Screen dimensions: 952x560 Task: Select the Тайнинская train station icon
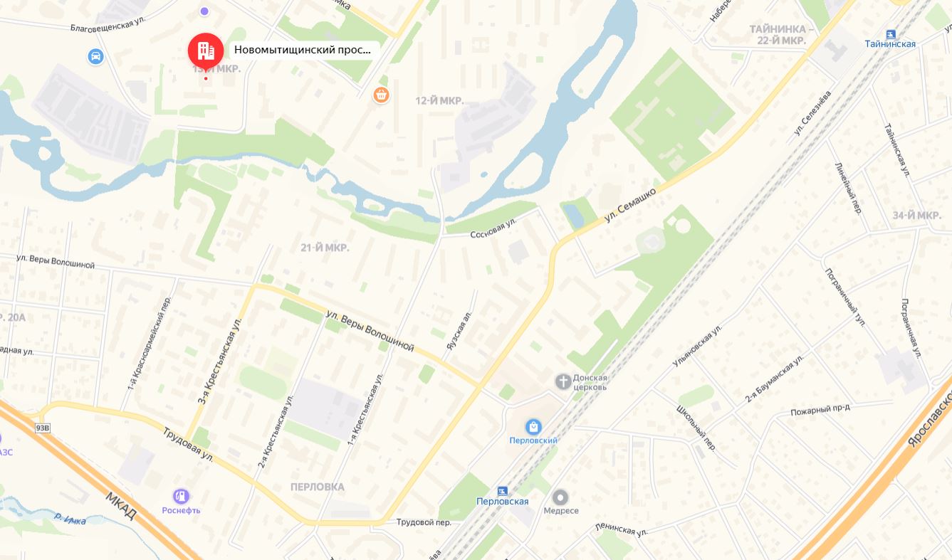coord(891,34)
